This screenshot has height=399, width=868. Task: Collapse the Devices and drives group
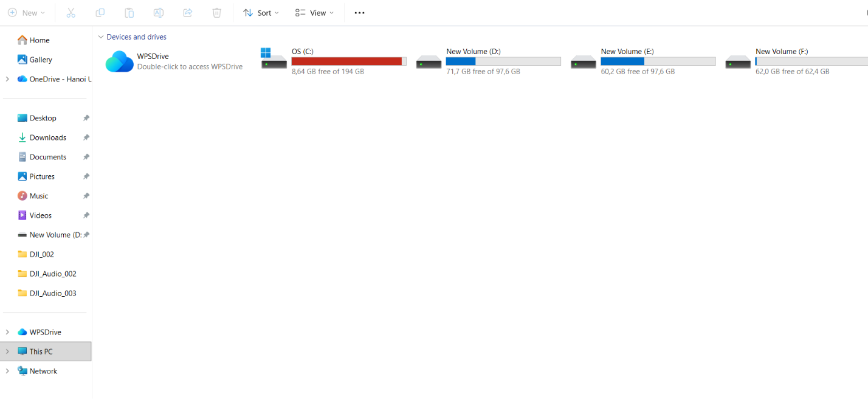point(101,37)
